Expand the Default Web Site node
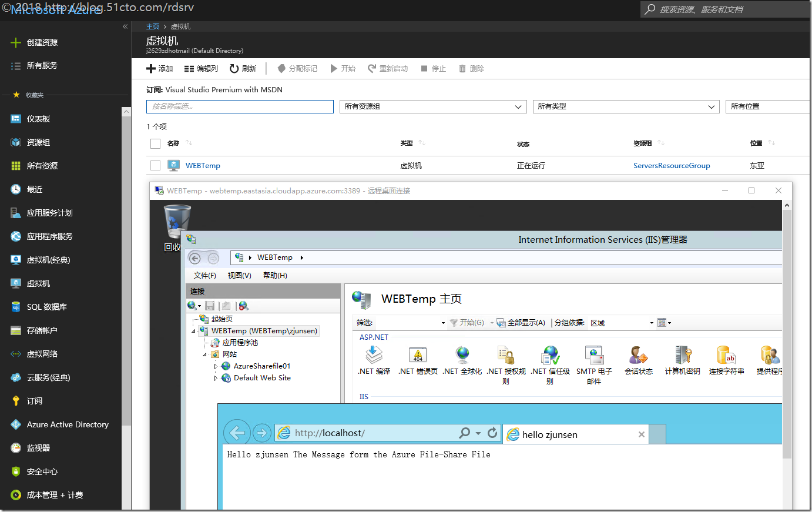This screenshot has height=512, width=812. tap(216, 378)
